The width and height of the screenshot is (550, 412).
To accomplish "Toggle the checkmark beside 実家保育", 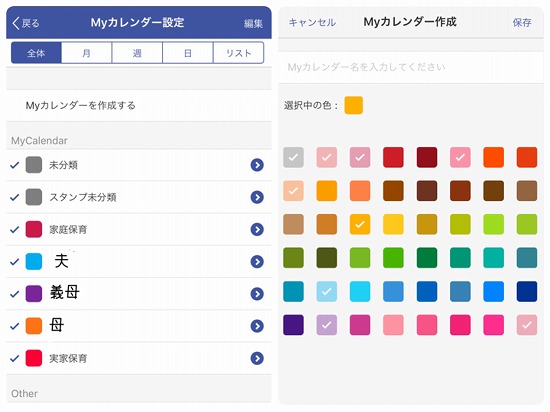I will click(14, 358).
